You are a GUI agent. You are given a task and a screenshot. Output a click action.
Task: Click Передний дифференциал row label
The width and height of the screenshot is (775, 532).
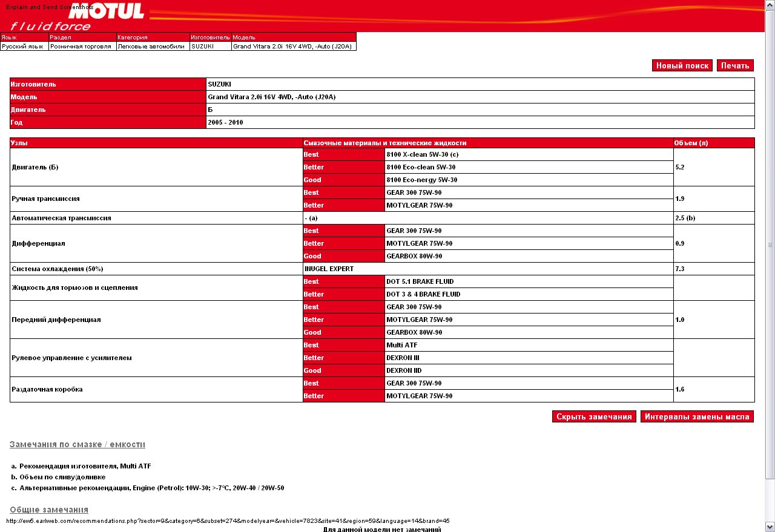pos(56,320)
